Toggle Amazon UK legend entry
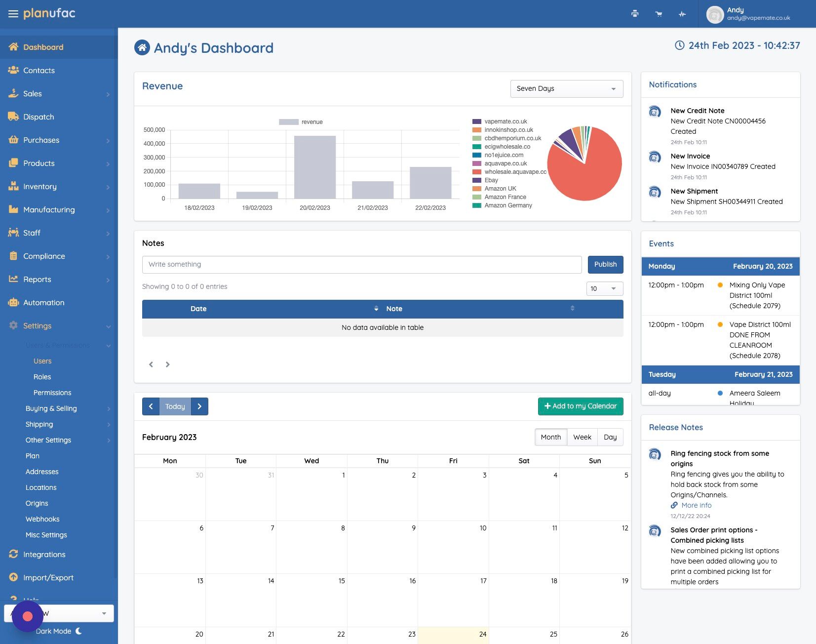Viewport: 816px width, 644px height. coord(494,189)
